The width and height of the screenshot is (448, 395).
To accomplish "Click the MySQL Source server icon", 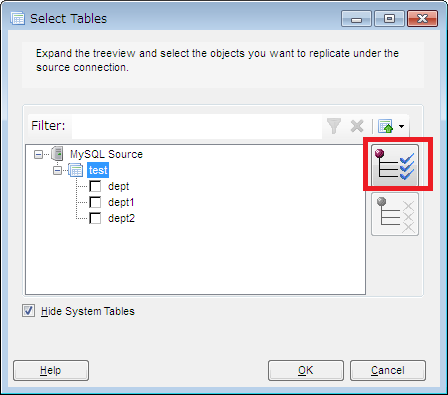I will tap(58, 154).
